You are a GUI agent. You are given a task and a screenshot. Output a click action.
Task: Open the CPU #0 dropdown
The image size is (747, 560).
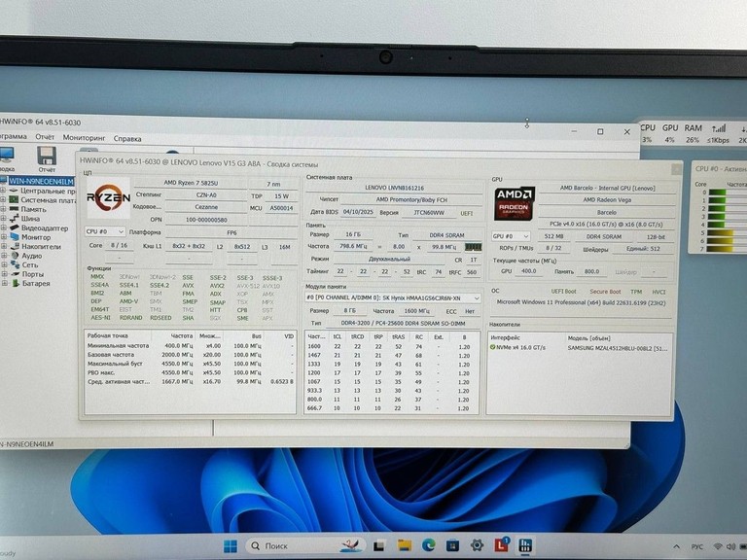point(105,231)
